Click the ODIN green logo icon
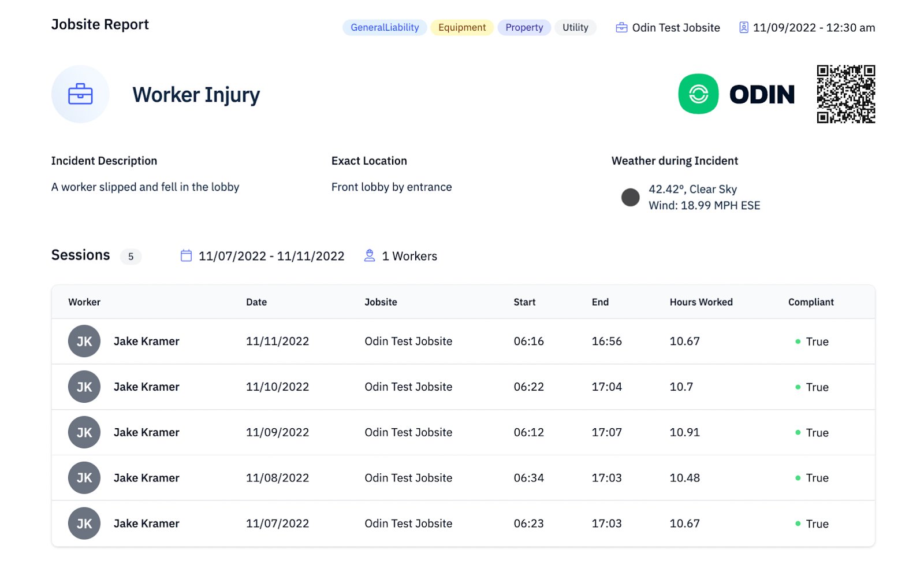This screenshot has height=564, width=924. click(698, 94)
